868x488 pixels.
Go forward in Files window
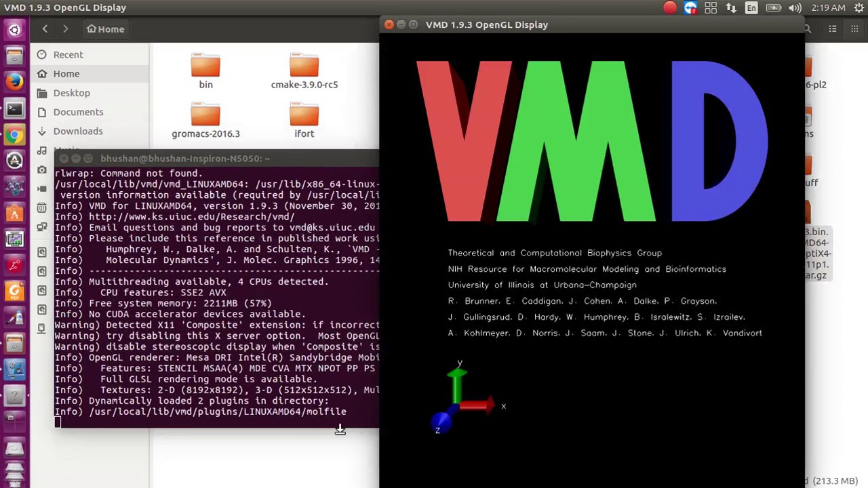65,29
